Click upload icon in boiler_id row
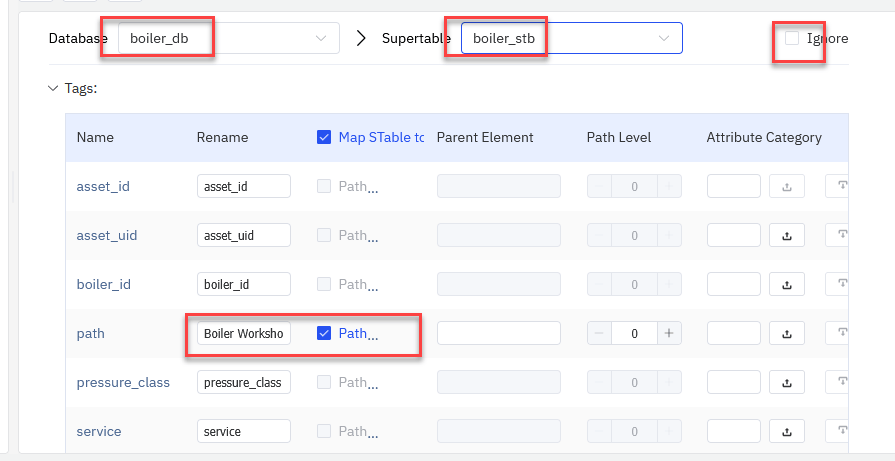 coord(786,284)
